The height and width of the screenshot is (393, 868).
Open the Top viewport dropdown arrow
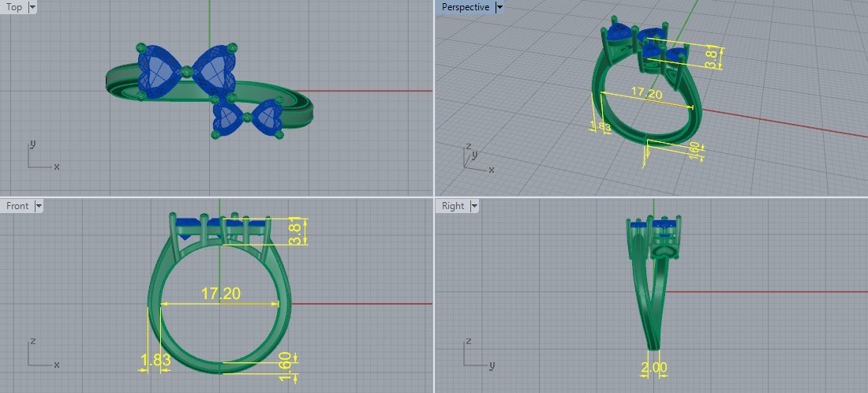32,7
